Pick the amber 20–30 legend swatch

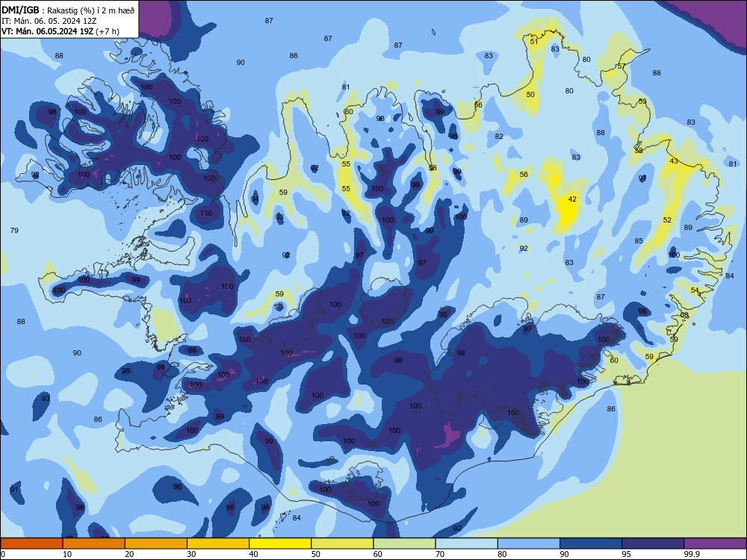pos(156,544)
